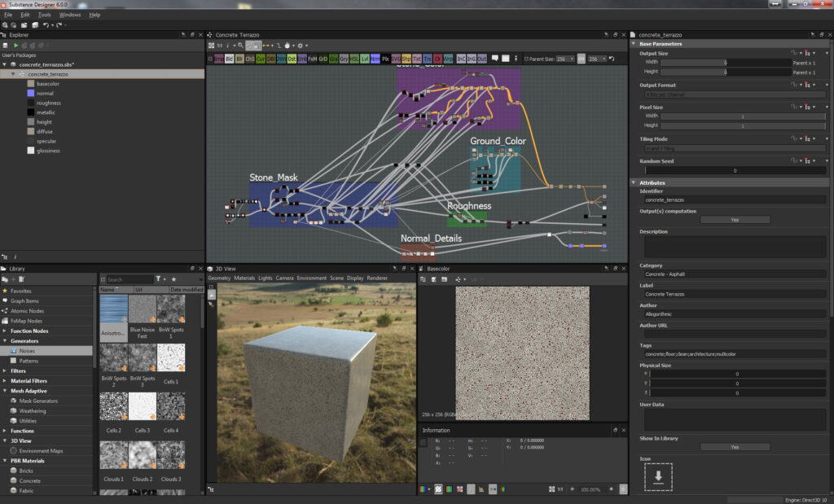Add an FX-Map (FxM) node from graph toolbar

pos(312,59)
